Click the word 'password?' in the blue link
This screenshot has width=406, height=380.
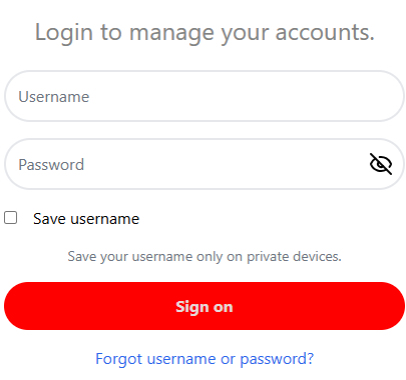[x=277, y=359]
